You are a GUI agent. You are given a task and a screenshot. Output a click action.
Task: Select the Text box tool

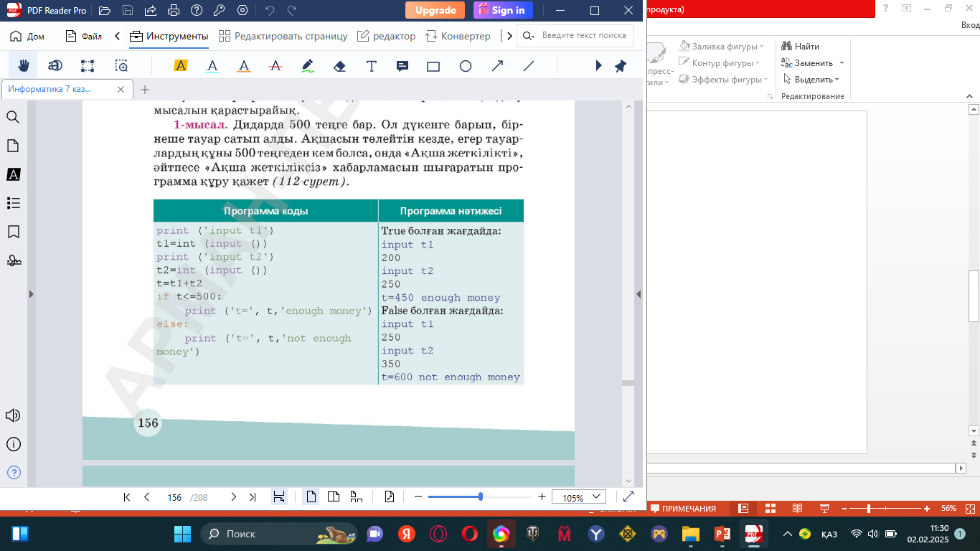point(372,66)
